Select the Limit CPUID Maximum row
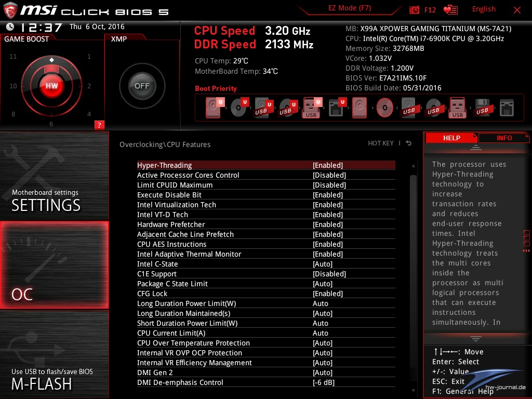 click(x=266, y=185)
